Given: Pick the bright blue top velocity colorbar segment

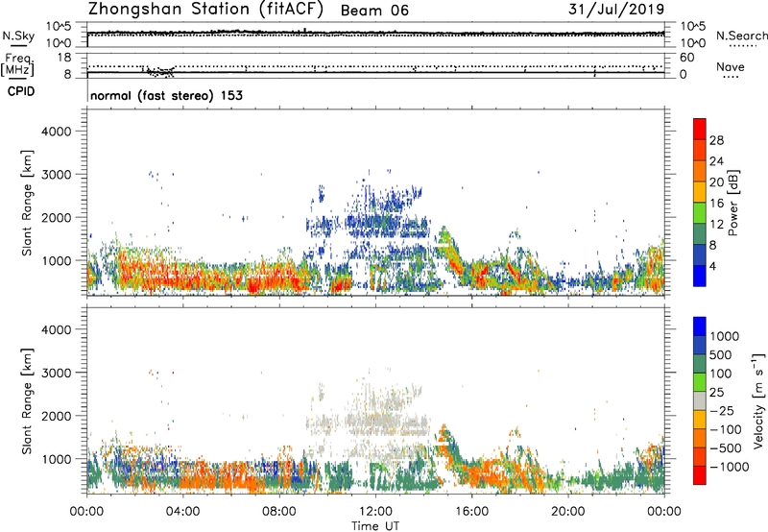Looking at the screenshot, I should pyautogui.click(x=700, y=326).
